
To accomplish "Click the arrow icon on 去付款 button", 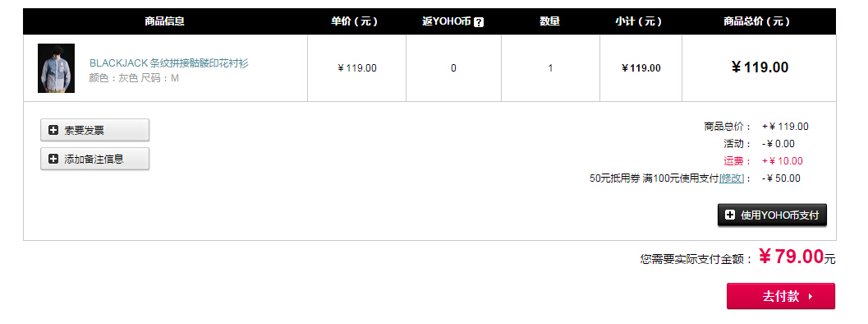I will [811, 296].
